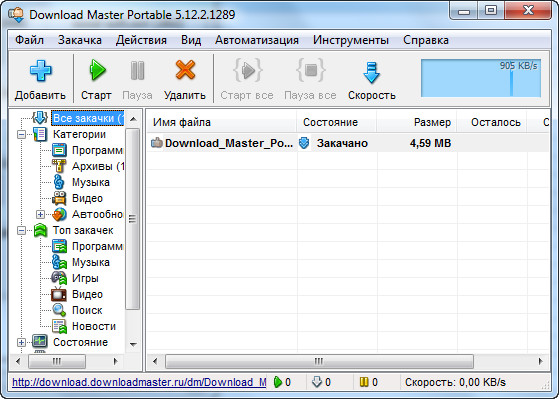Open the Закачка menu
559x399 pixels.
pos(80,40)
